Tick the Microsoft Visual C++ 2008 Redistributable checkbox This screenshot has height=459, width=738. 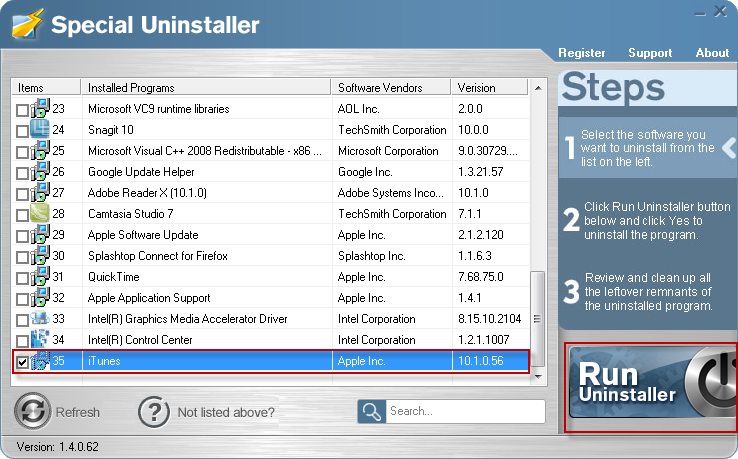point(22,152)
